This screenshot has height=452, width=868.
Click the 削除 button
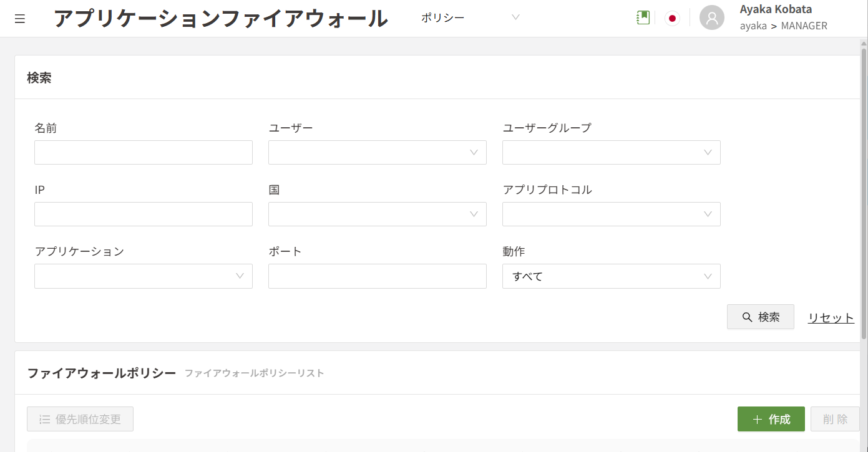coord(835,419)
